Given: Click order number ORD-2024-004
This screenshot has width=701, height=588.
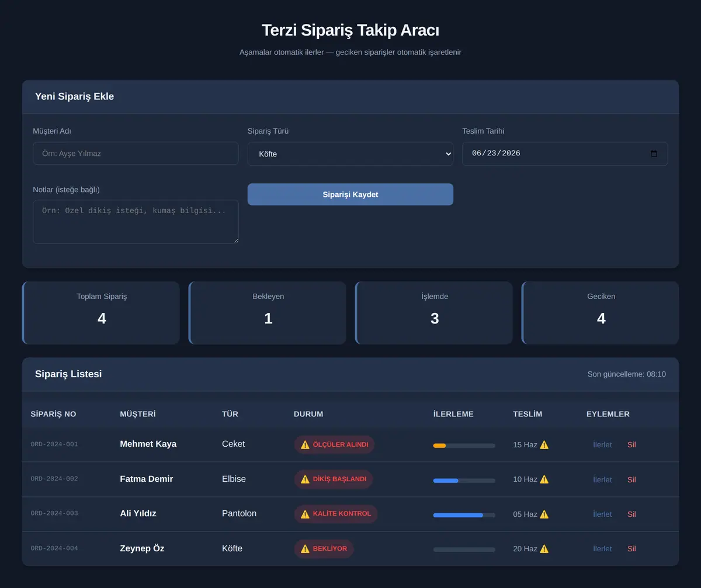Looking at the screenshot, I should pos(54,548).
